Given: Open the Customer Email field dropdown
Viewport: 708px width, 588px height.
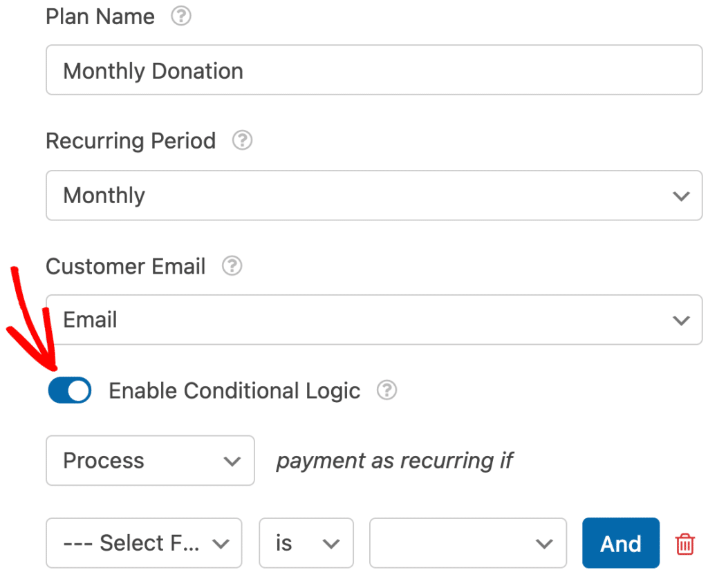Looking at the screenshot, I should (x=373, y=320).
